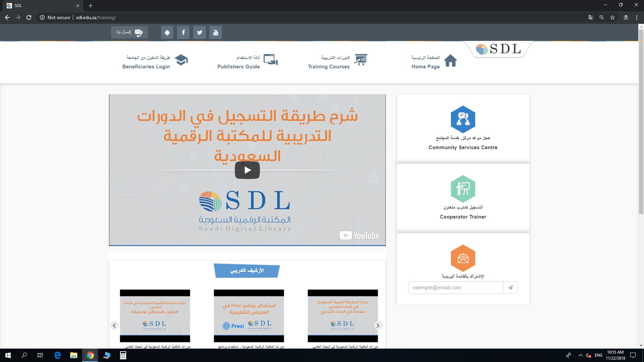Open the YouTube channel icon in top bar

point(216,33)
